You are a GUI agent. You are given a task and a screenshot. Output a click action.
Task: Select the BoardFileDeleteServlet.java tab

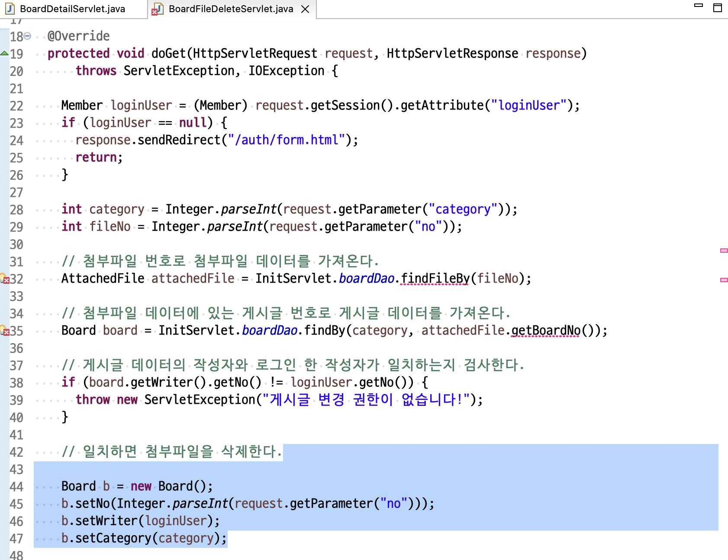231,9
